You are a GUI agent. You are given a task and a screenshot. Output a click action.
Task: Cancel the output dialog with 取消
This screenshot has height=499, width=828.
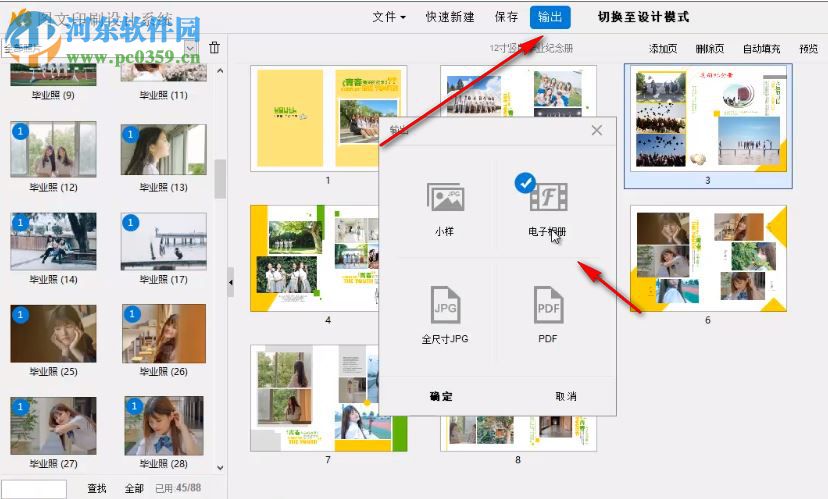coord(566,397)
